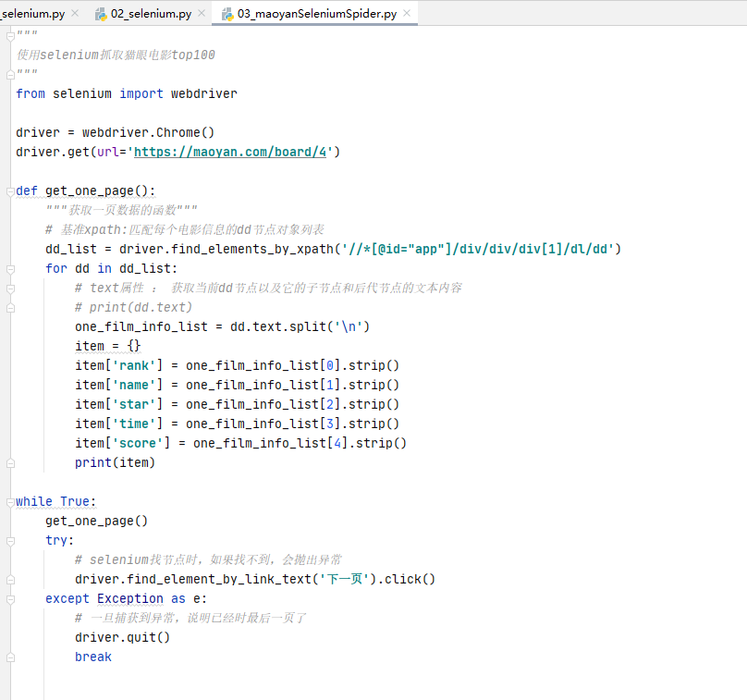Image resolution: width=747 pixels, height=700 pixels.
Task: Click the 'driver.quit()' line
Action: click(122, 637)
